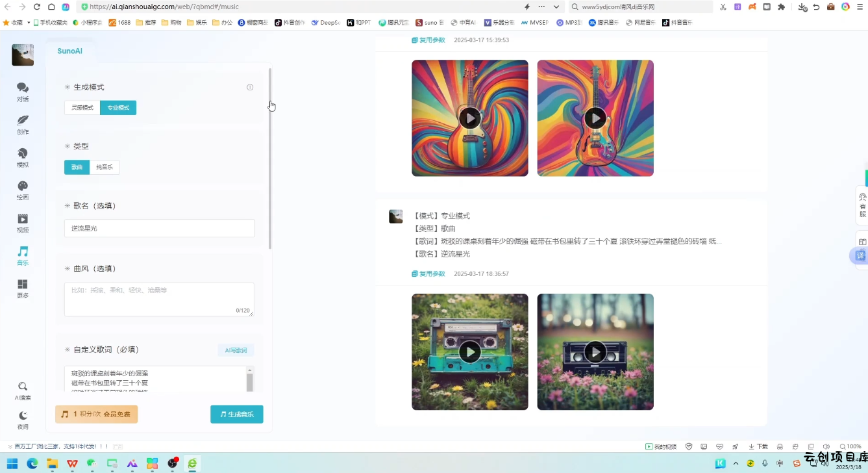Select the 纯音乐 type option
Screen dimensions: 868x473
pos(105,168)
